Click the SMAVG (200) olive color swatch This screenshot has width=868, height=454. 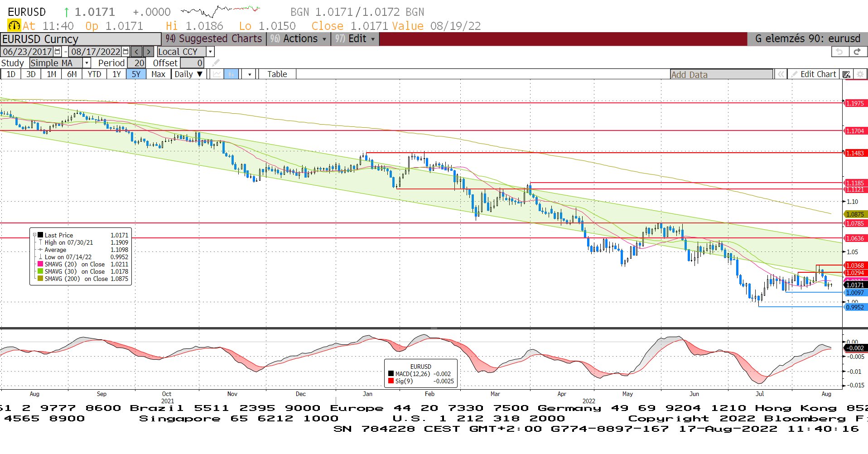point(40,278)
